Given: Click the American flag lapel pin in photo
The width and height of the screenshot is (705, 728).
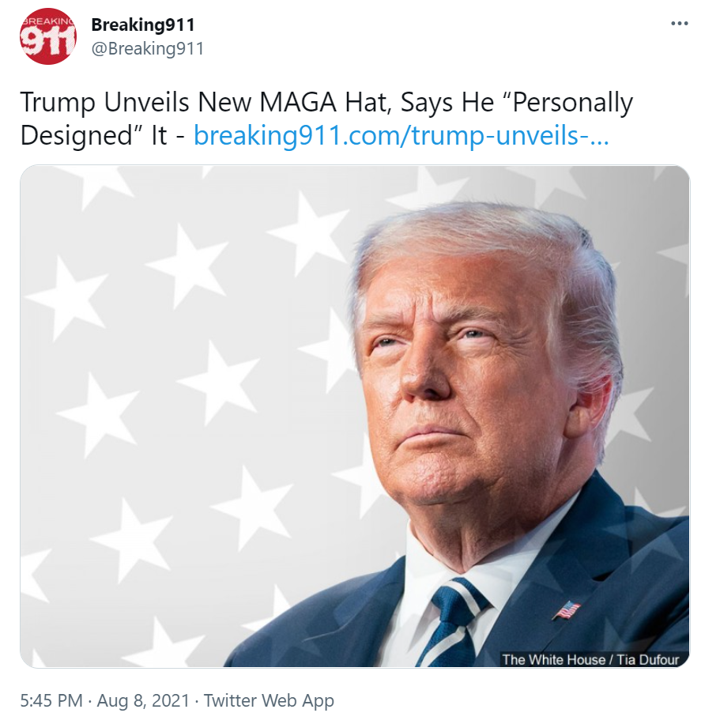Looking at the screenshot, I should click(567, 609).
